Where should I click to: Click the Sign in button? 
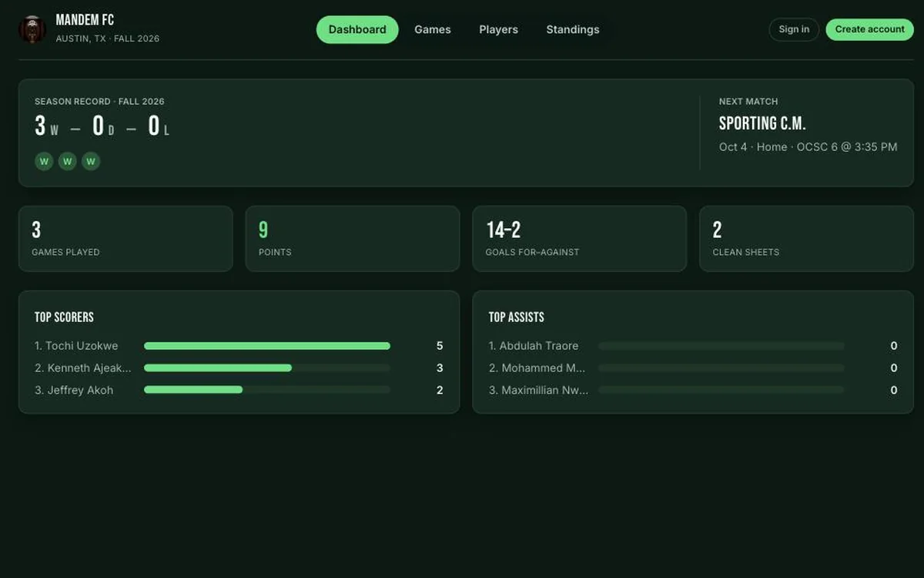[x=794, y=29]
